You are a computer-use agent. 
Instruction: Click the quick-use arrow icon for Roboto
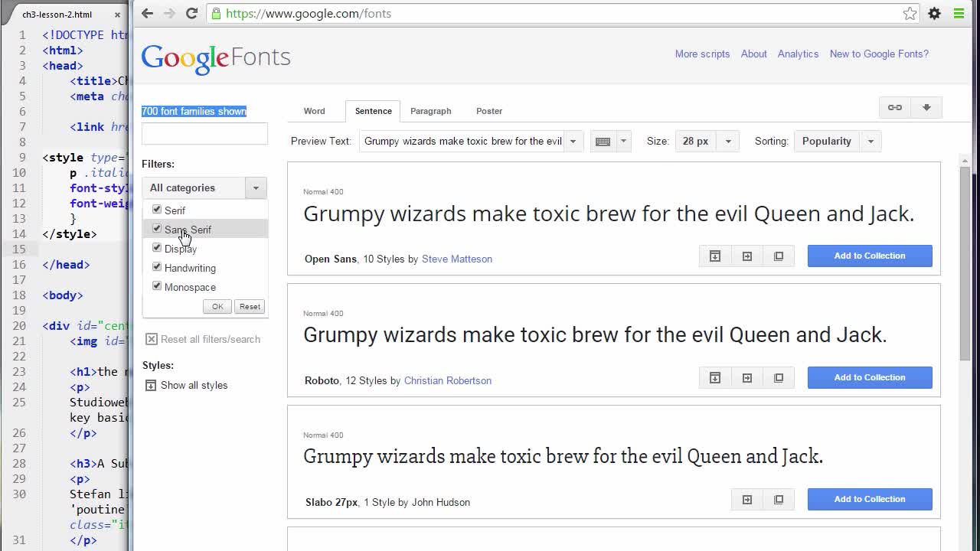coord(747,378)
